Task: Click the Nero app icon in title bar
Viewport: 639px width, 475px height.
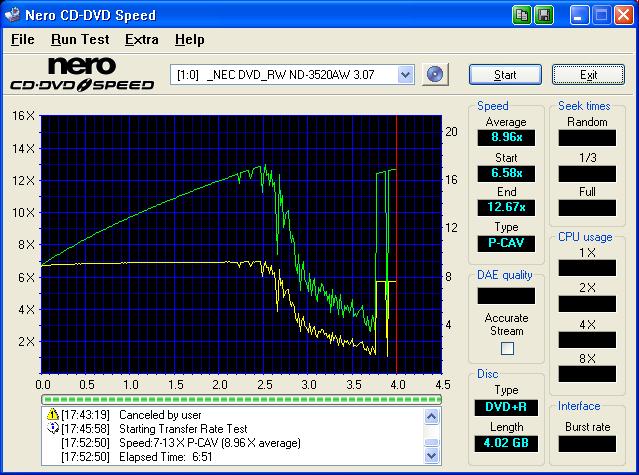Action: point(12,15)
